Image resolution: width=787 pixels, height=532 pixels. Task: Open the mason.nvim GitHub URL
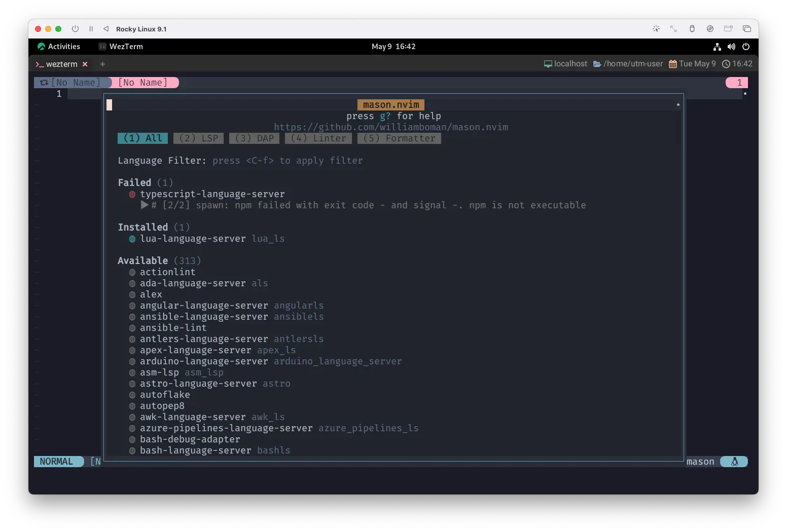(391, 127)
